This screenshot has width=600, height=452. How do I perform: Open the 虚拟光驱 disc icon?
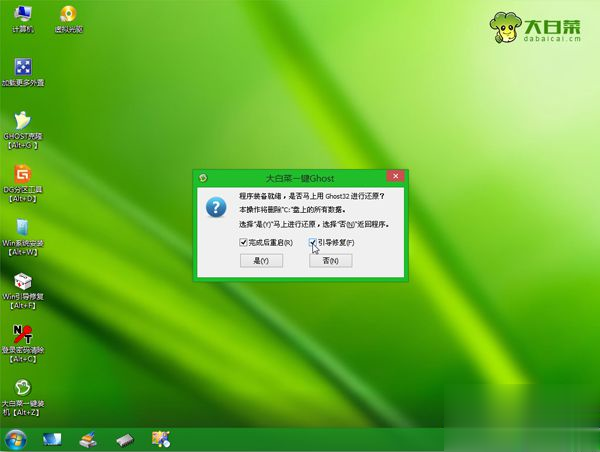(x=68, y=19)
